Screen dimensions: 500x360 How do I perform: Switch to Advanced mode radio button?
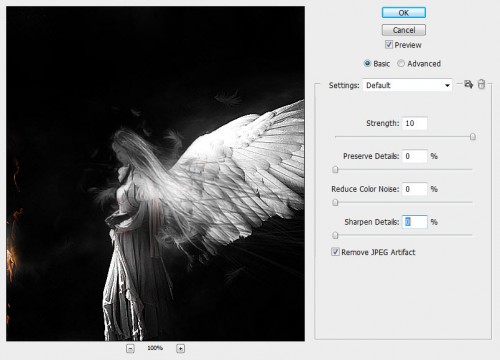click(401, 63)
